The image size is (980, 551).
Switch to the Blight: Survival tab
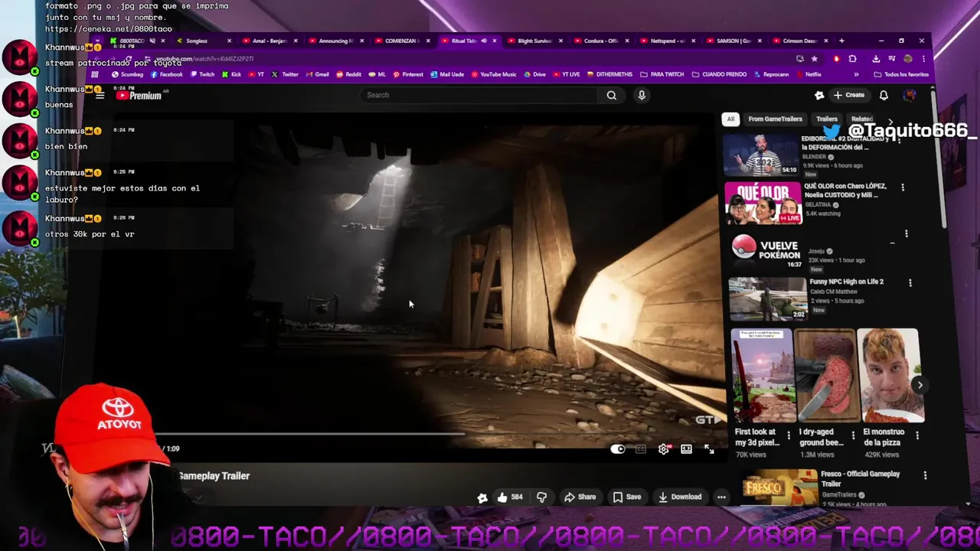(x=533, y=41)
